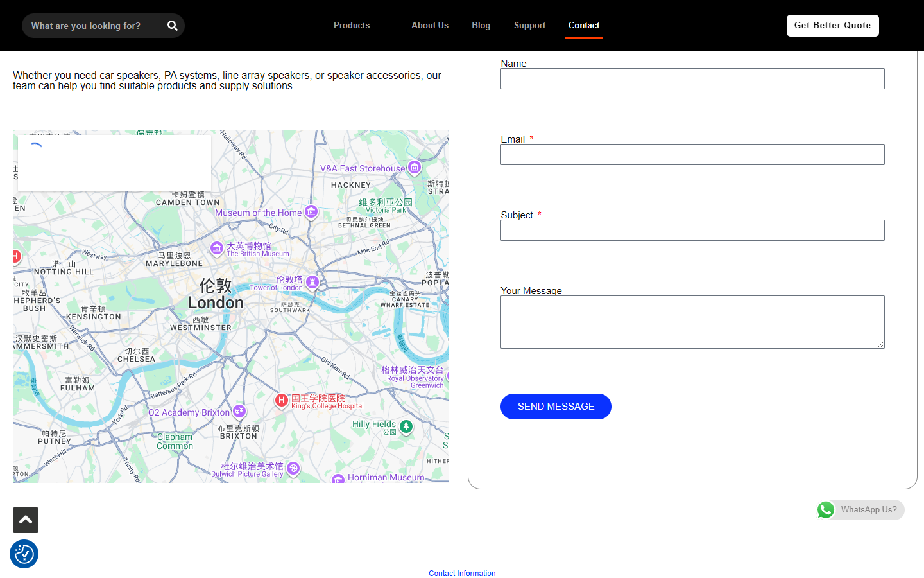
Task: Click into the Name field
Action: tap(692, 79)
